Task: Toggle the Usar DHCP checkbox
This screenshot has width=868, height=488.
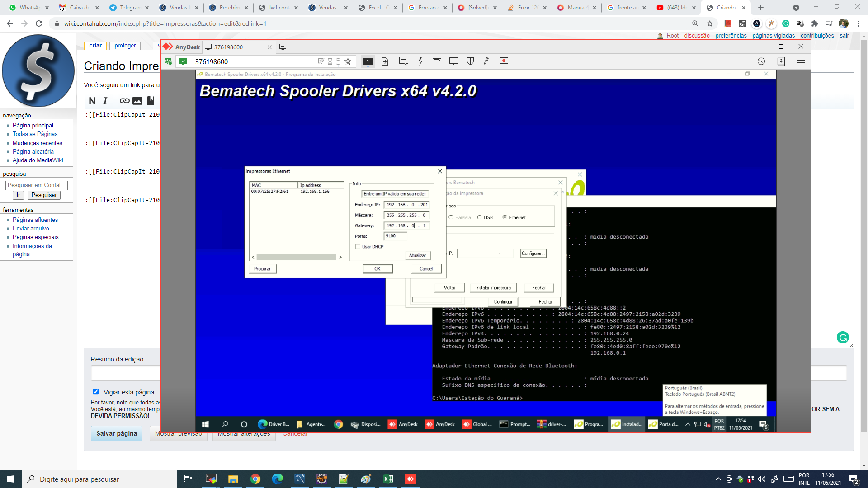Action: coord(358,246)
